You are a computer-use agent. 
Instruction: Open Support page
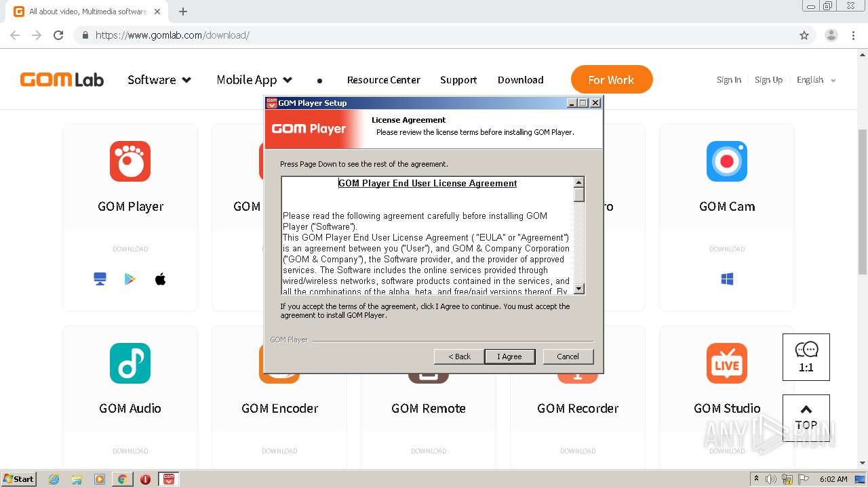pos(458,80)
